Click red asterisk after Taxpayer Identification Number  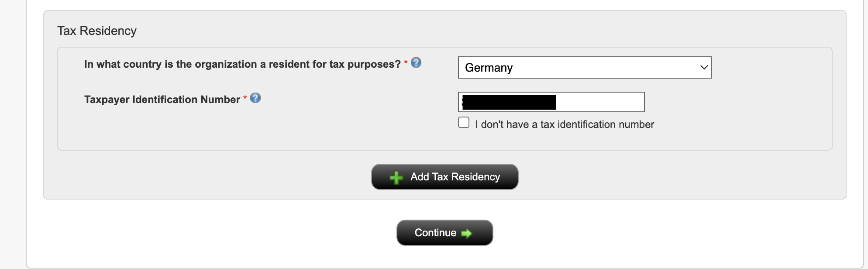(245, 97)
